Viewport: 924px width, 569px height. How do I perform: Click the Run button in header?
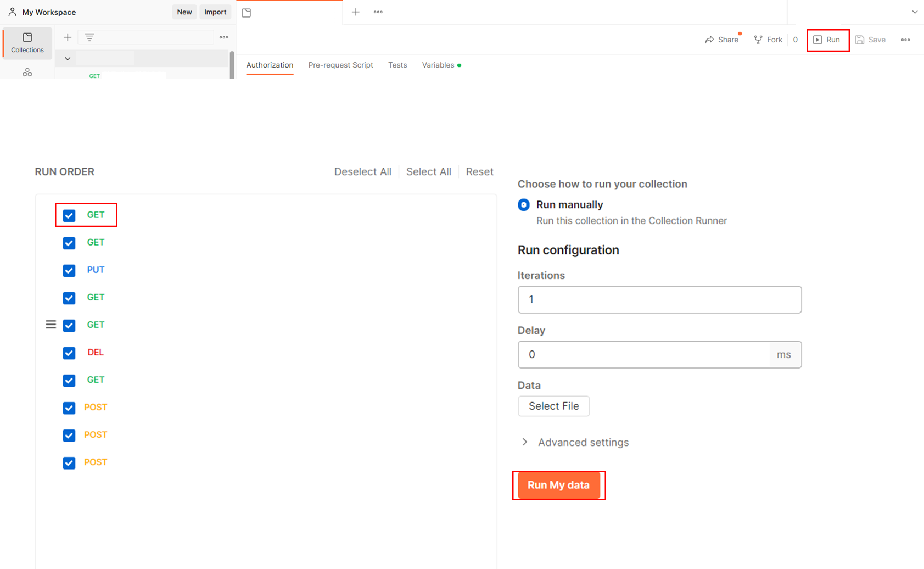pyautogui.click(x=827, y=40)
